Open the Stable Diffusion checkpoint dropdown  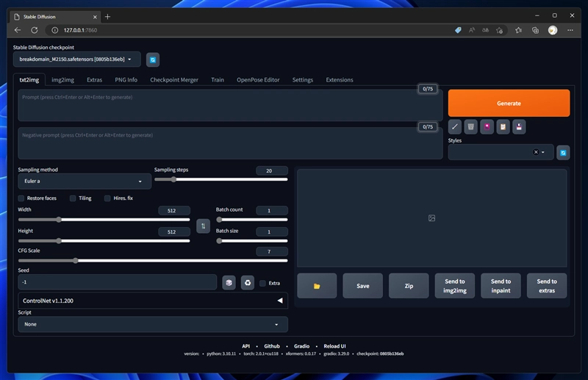point(77,60)
